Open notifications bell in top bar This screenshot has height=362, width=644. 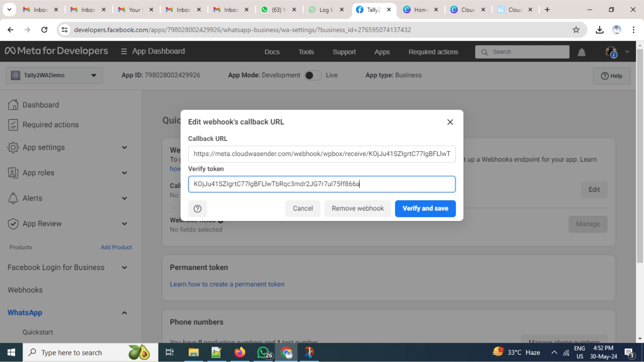click(582, 52)
